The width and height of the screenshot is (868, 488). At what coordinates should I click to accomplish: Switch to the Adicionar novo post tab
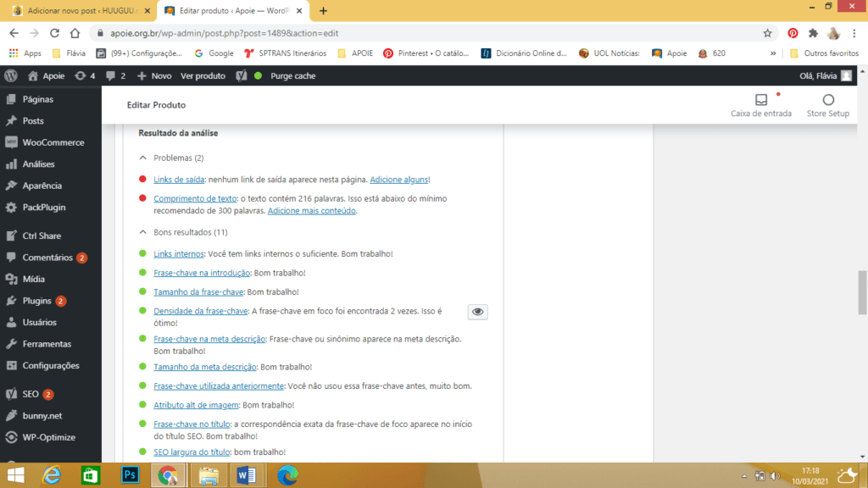pyautogui.click(x=81, y=10)
